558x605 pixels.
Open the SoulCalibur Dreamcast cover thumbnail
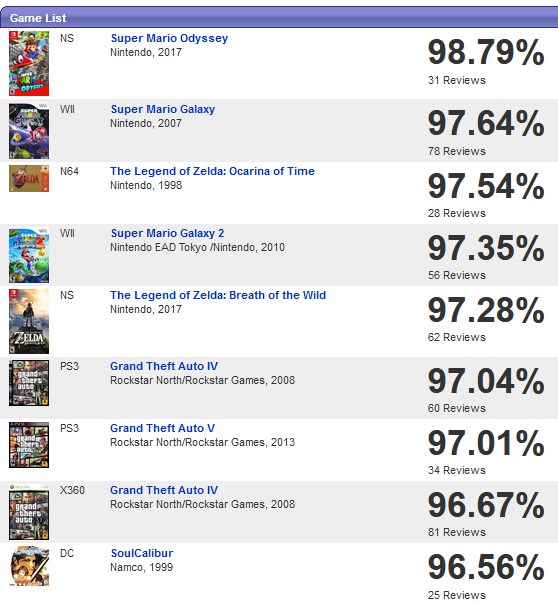(x=29, y=566)
